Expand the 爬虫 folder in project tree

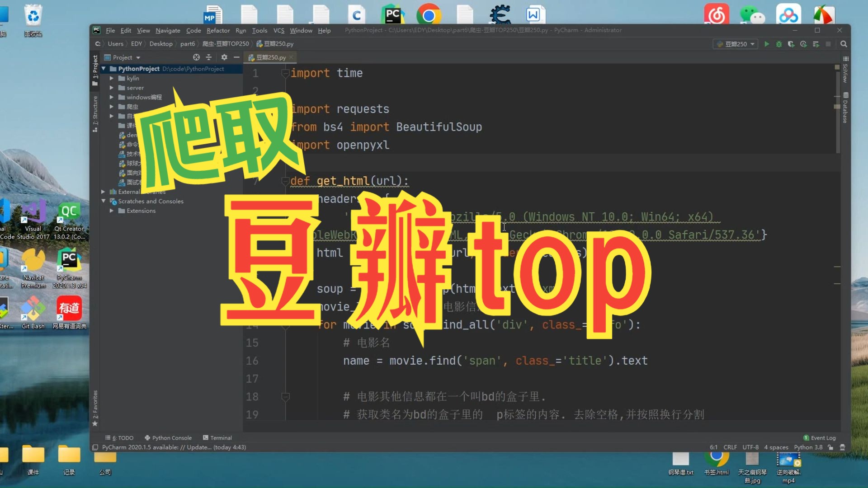point(112,107)
